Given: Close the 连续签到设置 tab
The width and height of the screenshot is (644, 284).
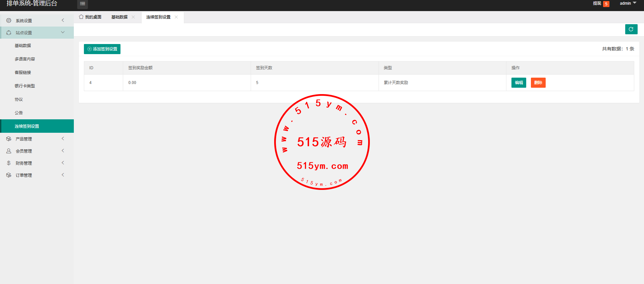Looking at the screenshot, I should coord(176,17).
